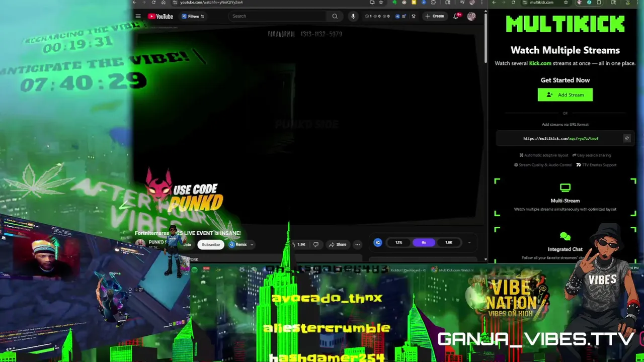Go back in the YouTube browser window
This screenshot has width=644, height=362.
point(134,3)
